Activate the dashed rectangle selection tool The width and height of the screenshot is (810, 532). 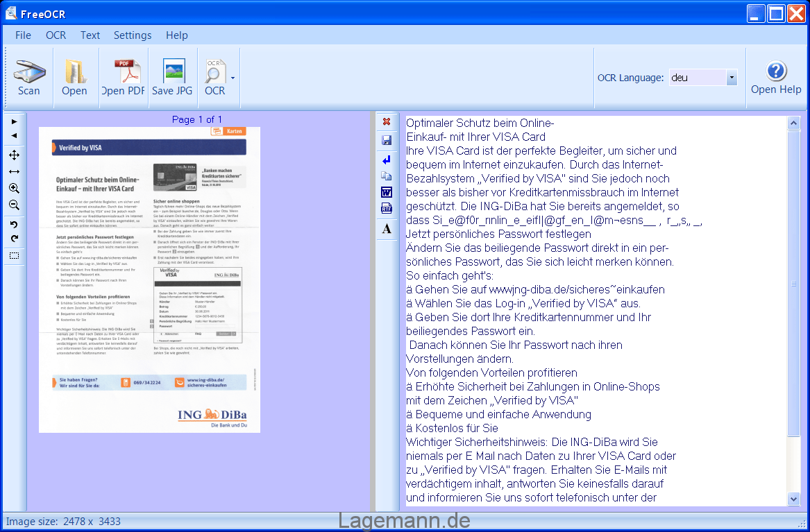tap(15, 255)
